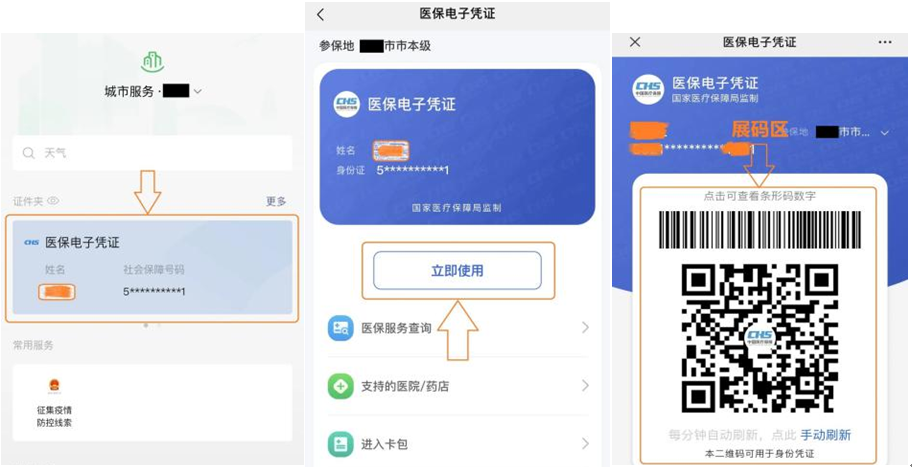
Task: Click the 进入卡包 wallet icon
Action: (340, 444)
